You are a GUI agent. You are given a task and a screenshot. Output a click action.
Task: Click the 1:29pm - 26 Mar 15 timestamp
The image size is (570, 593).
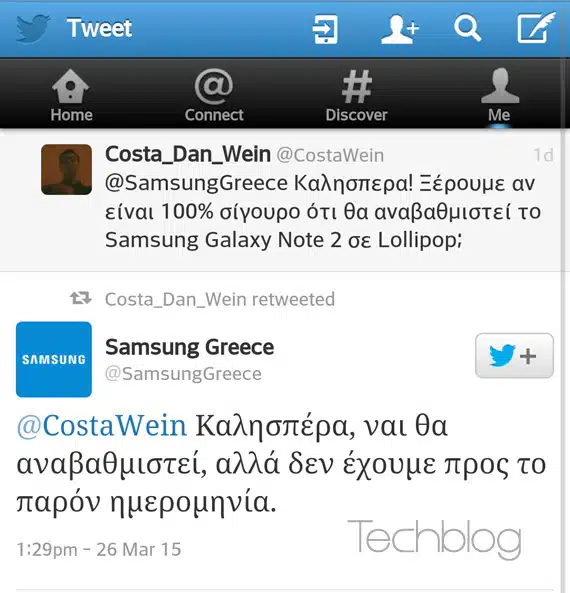[x=99, y=550]
